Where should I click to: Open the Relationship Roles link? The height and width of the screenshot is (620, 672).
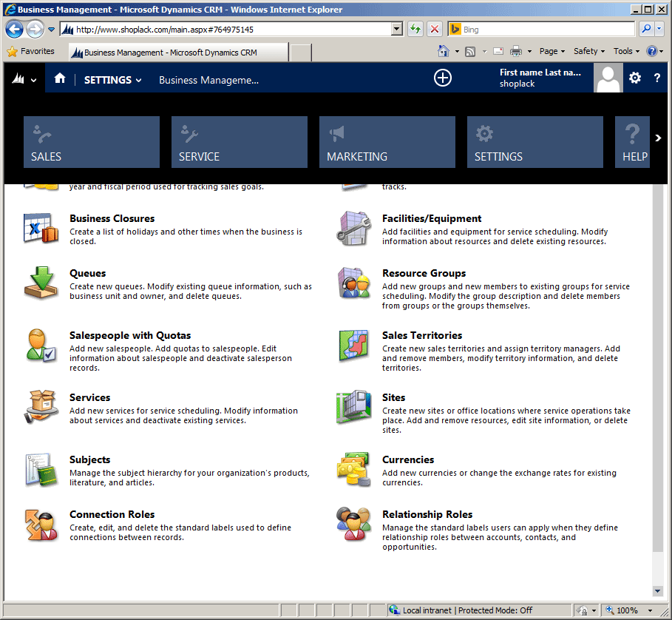[427, 514]
